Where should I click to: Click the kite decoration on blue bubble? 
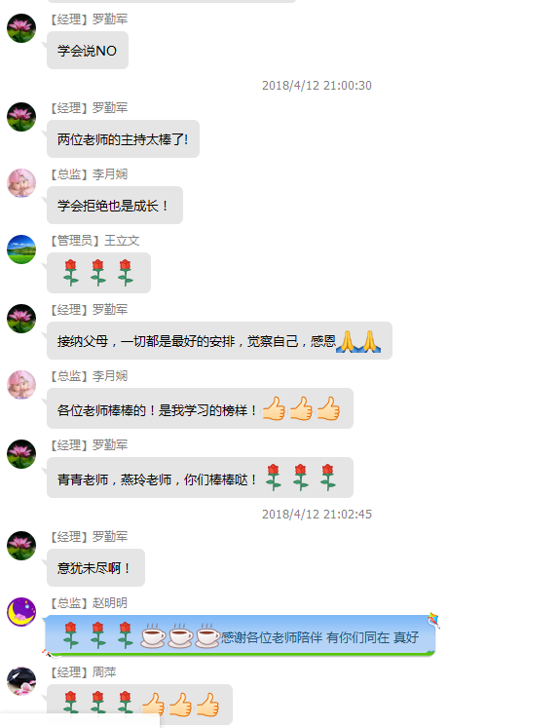pos(433,620)
